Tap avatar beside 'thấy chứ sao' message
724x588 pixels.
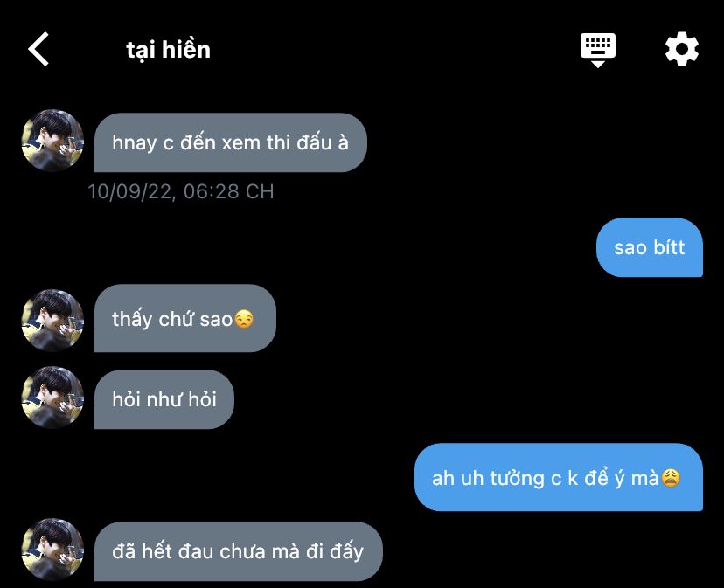pyautogui.click(x=52, y=321)
